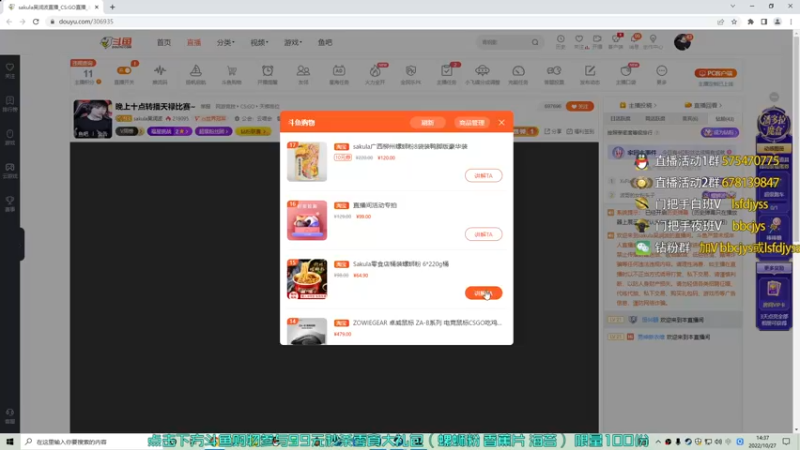Open the checklist tasks icon with red badge
This screenshot has width=800, height=450.
click(446, 71)
